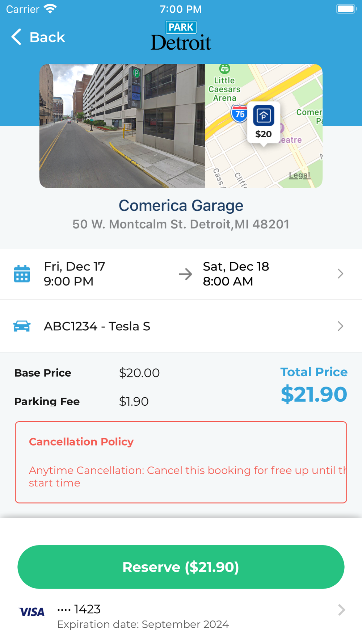The height and width of the screenshot is (644, 362).
Task: View the garage street photo
Action: pos(122,126)
